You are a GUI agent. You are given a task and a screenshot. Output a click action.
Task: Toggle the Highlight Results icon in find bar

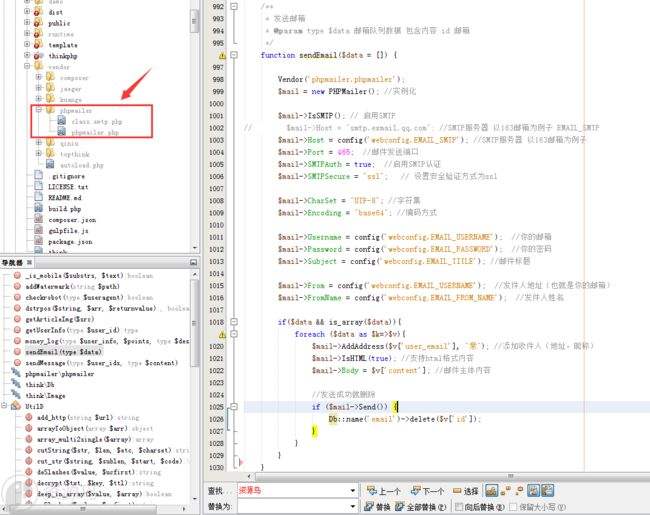click(x=533, y=491)
